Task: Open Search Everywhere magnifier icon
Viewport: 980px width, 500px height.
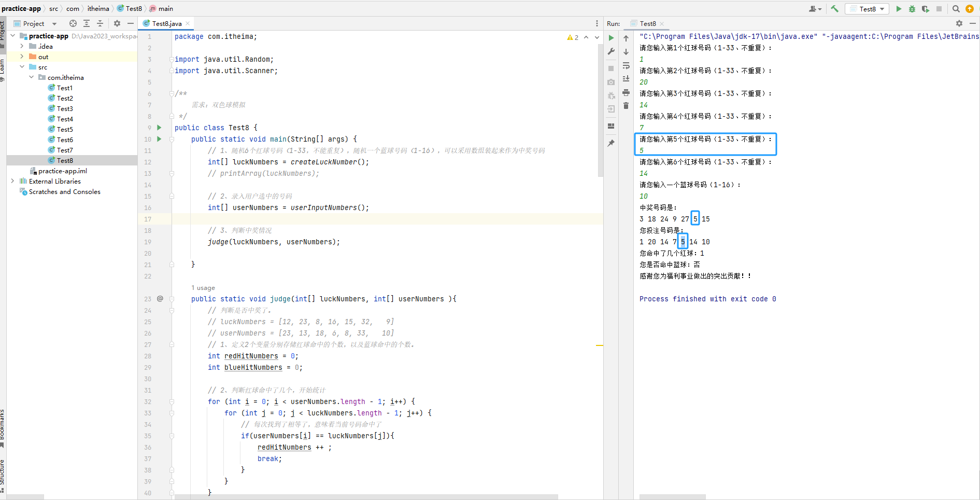Action: [x=956, y=9]
